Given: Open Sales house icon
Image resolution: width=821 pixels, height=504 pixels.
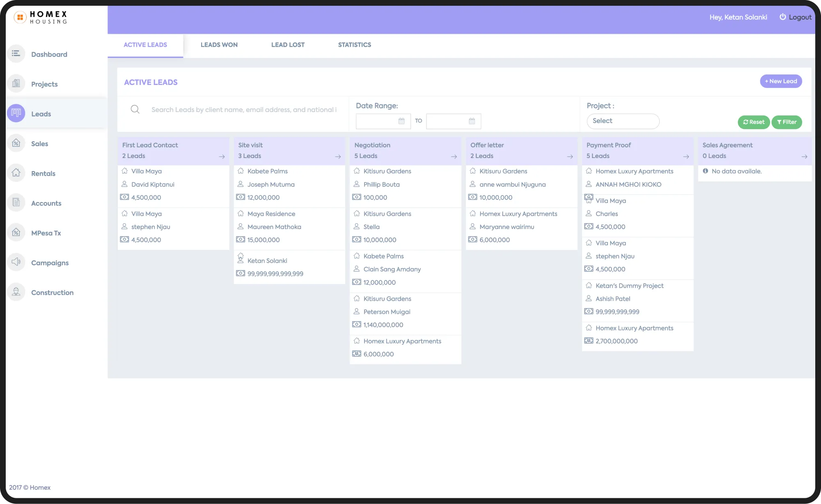Looking at the screenshot, I should pyautogui.click(x=16, y=143).
